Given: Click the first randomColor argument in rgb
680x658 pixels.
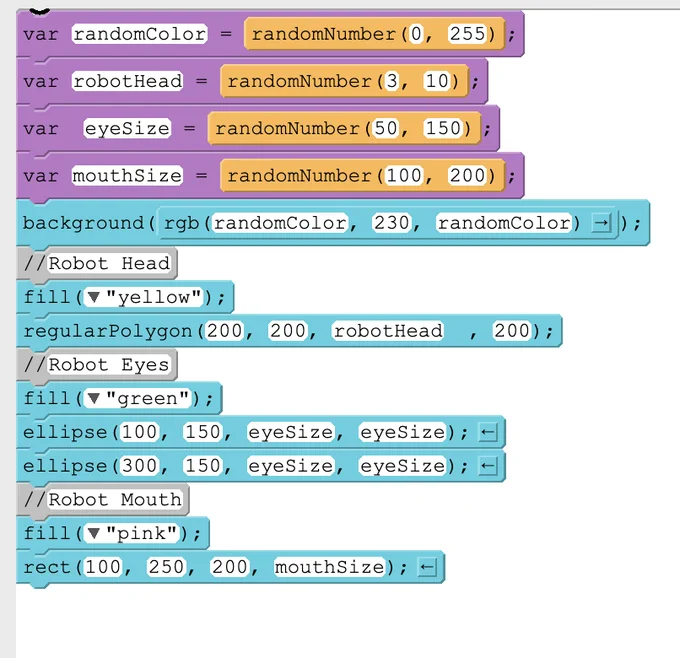Looking at the screenshot, I should point(280,223).
